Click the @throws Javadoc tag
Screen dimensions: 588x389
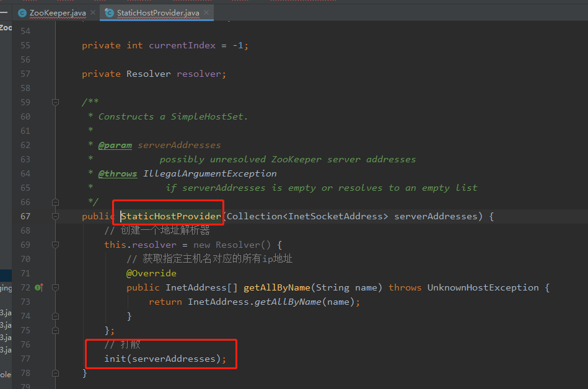click(x=118, y=173)
